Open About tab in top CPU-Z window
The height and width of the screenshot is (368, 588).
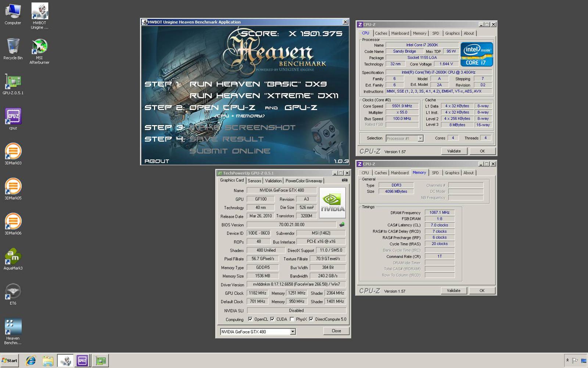point(469,33)
